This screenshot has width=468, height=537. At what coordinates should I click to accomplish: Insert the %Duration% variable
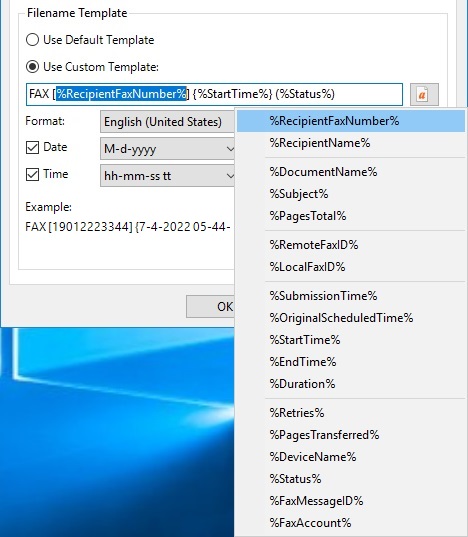click(x=351, y=384)
